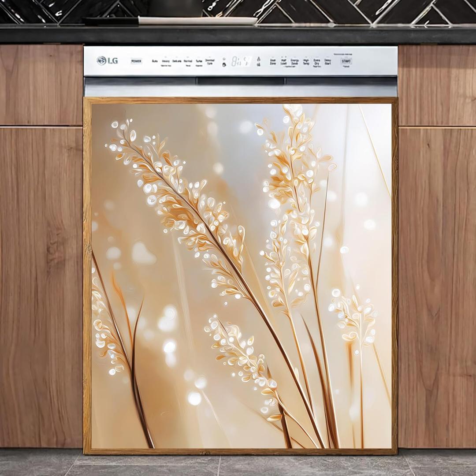Choose the Normal cycle

pos(188,61)
